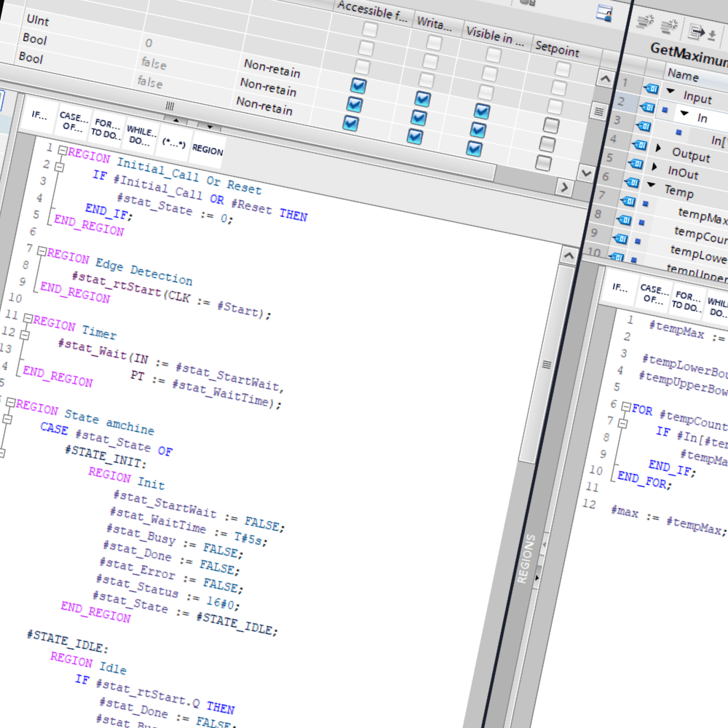Insert WHILE.. DO... template in left editor
Image resolution: width=728 pixels, height=728 pixels.
(x=141, y=135)
